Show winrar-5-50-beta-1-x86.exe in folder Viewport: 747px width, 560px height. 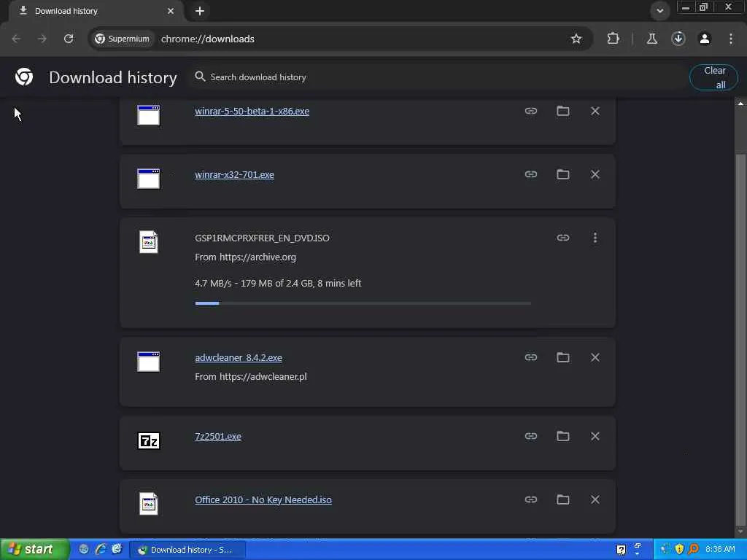(563, 111)
